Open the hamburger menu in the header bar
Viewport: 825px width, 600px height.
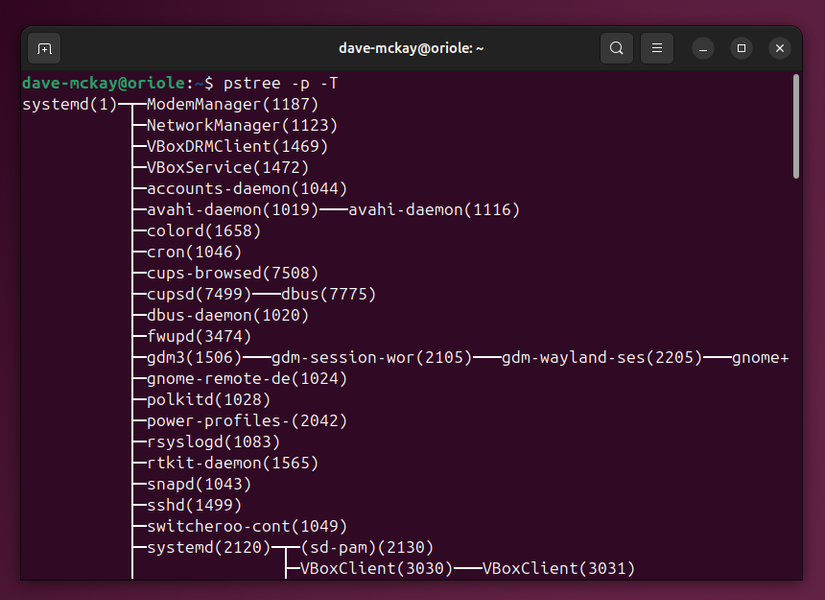point(656,48)
